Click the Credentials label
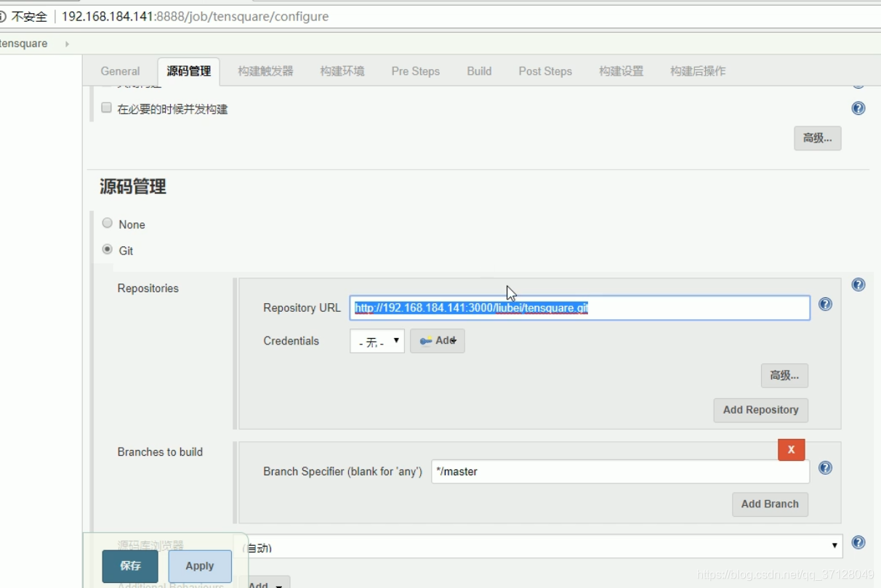The width and height of the screenshot is (881, 588). (x=291, y=341)
